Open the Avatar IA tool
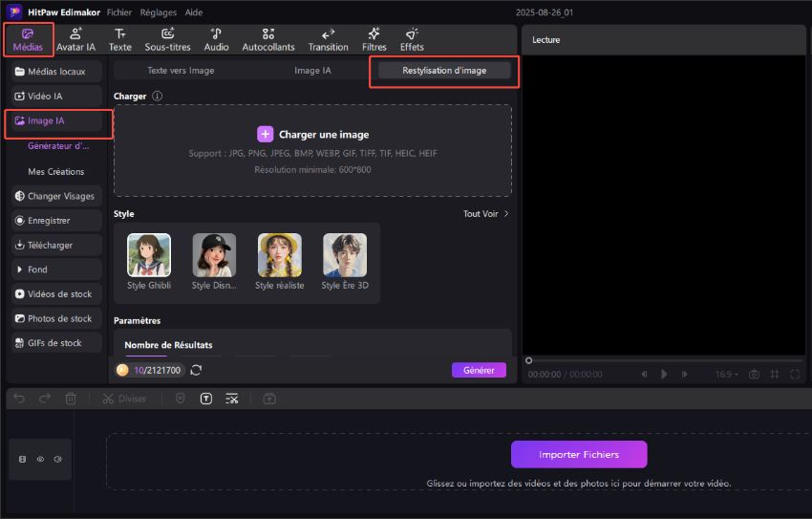The height and width of the screenshot is (519, 812). 75,40
